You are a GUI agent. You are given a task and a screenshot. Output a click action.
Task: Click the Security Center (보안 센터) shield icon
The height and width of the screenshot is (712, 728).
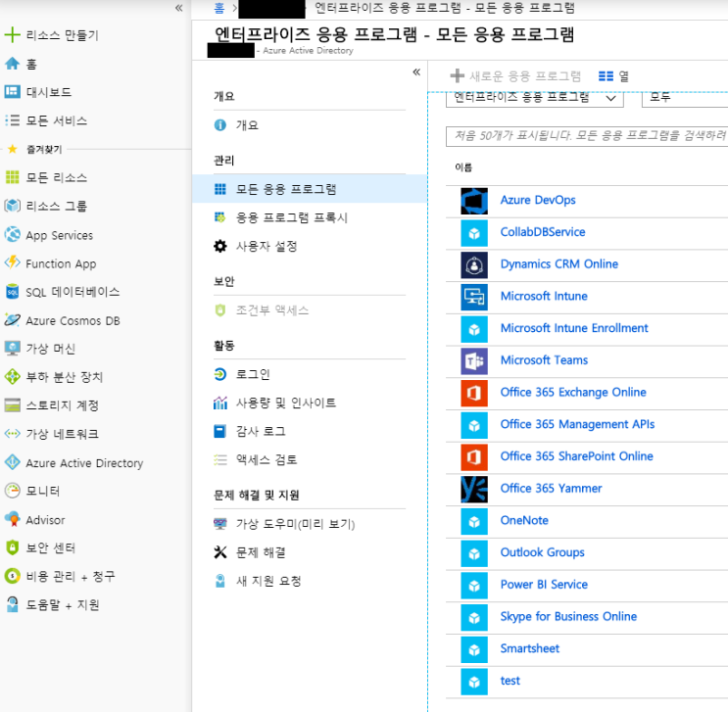(12, 547)
